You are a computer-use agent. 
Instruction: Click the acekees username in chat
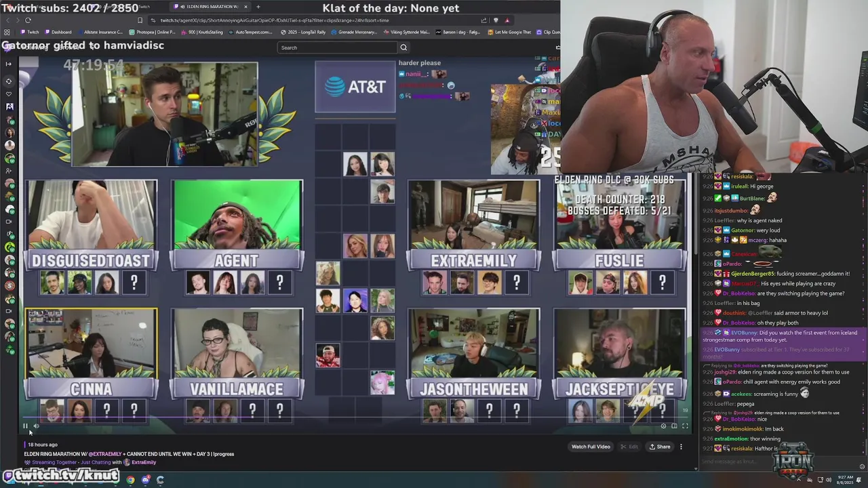pyautogui.click(x=741, y=394)
